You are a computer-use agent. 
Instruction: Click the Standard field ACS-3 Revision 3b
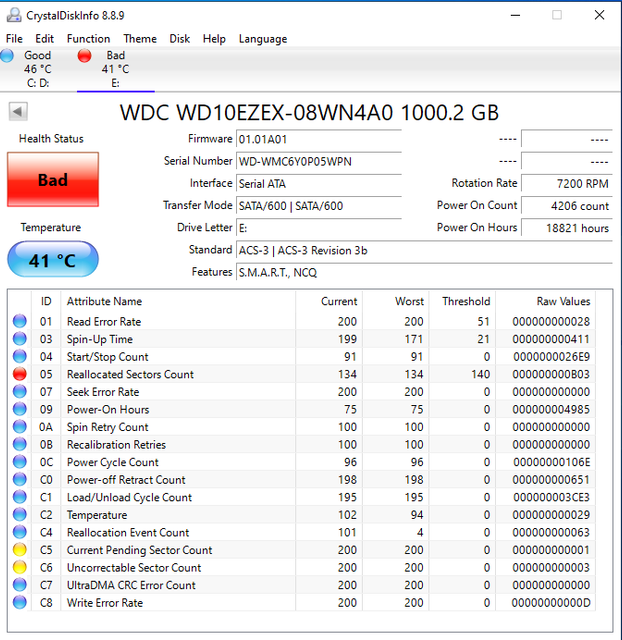pos(424,250)
